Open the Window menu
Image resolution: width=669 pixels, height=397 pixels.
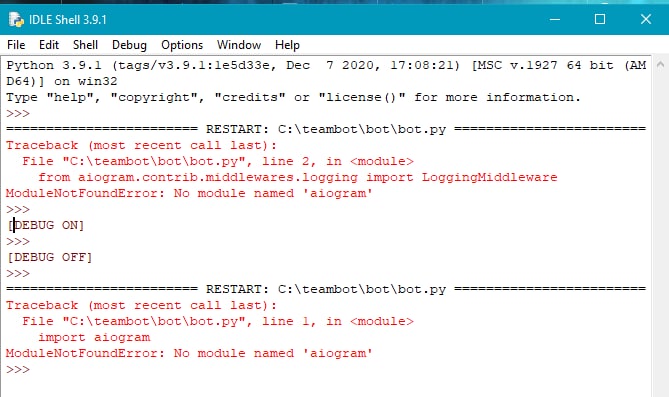click(x=239, y=45)
